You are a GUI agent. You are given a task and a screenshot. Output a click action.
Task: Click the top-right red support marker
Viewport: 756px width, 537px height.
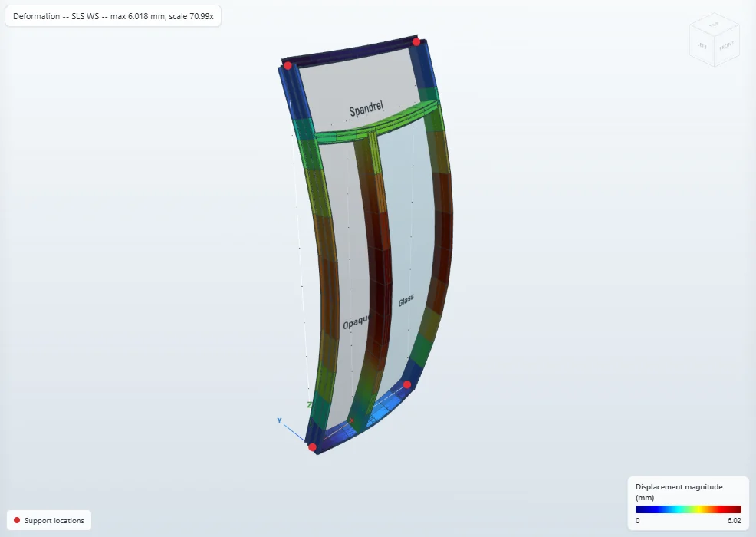pos(416,42)
